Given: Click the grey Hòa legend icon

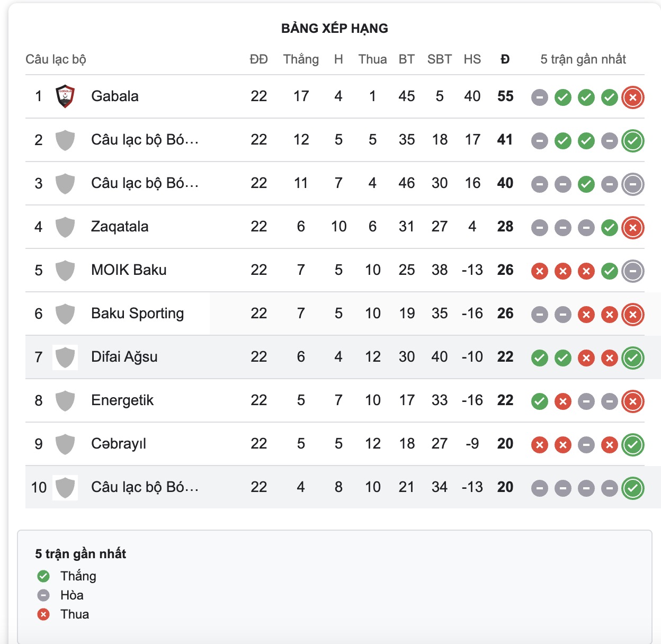Looking at the screenshot, I should pos(43,595).
